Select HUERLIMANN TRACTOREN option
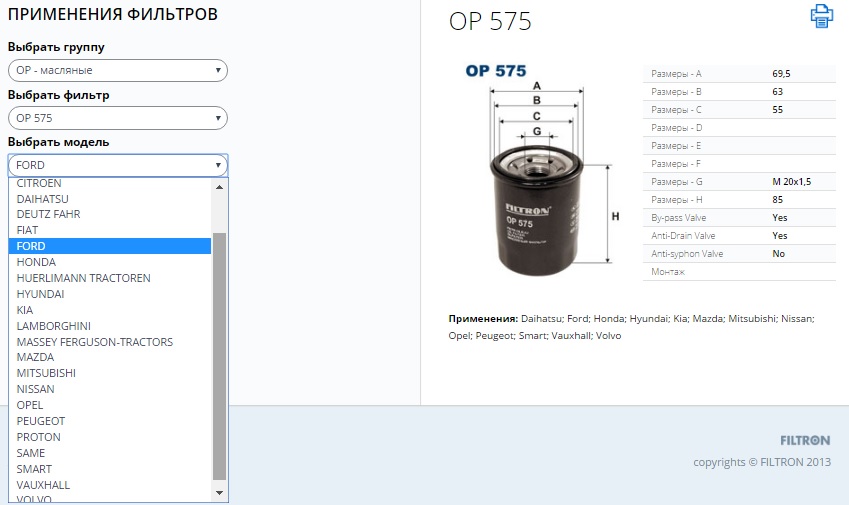 (x=109, y=278)
